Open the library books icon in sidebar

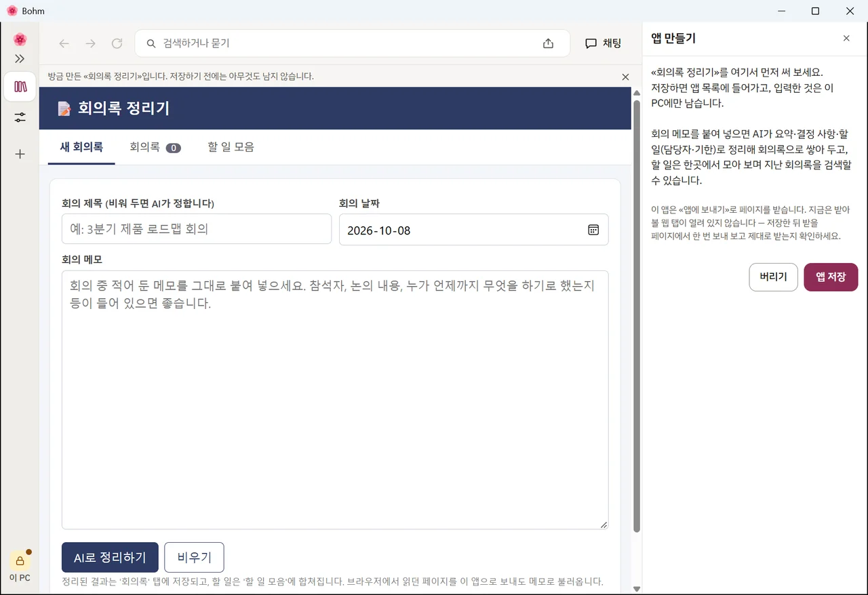point(20,87)
